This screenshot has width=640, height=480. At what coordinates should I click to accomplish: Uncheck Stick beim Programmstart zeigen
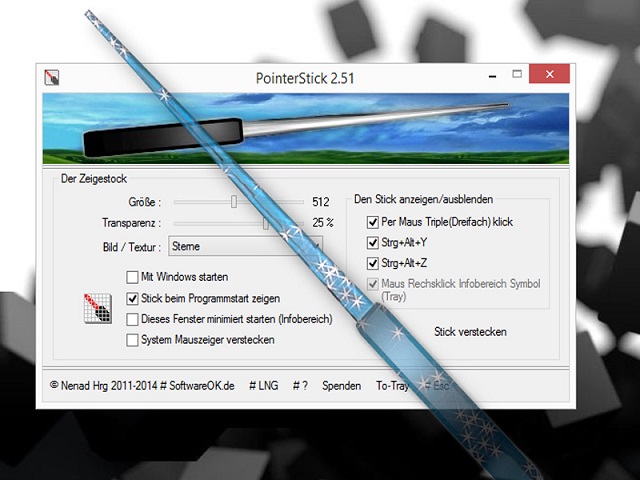(132, 299)
